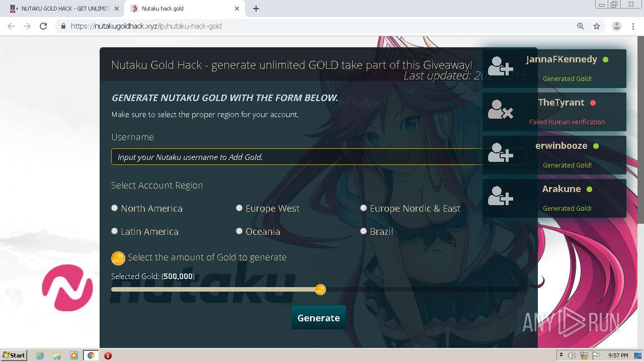Reload the current page
This screenshot has height=362, width=644.
point(43,26)
